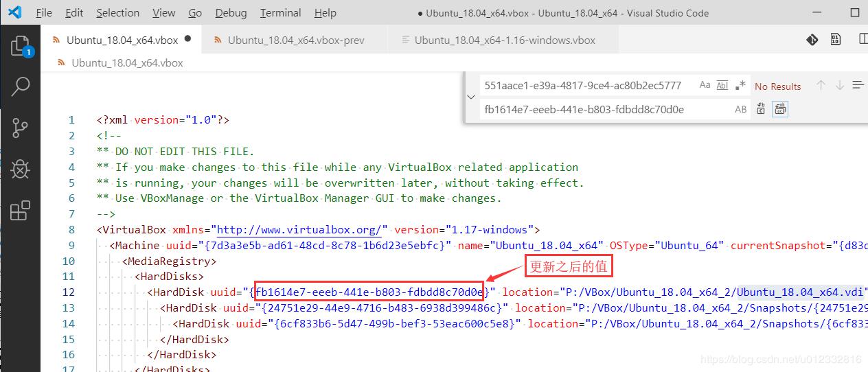Screen dimensions: 868x372
Task: Click the Replace single match button
Action: pos(761,109)
